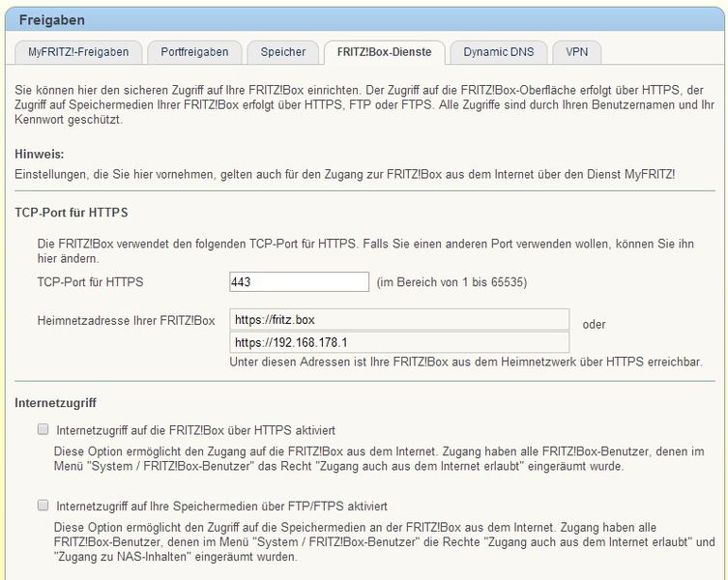The width and height of the screenshot is (728, 580).
Task: Open the MyFRITZ!-Freigaben tab
Action: (x=78, y=52)
